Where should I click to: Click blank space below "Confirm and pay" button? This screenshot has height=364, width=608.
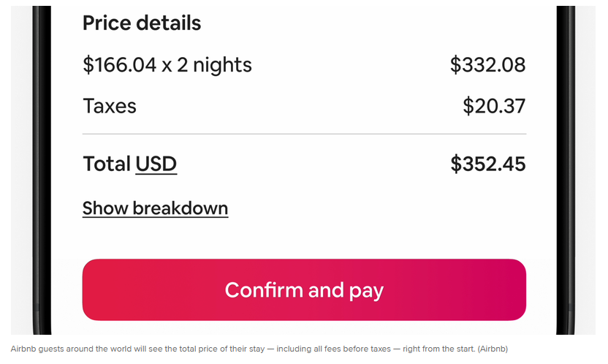(304, 328)
